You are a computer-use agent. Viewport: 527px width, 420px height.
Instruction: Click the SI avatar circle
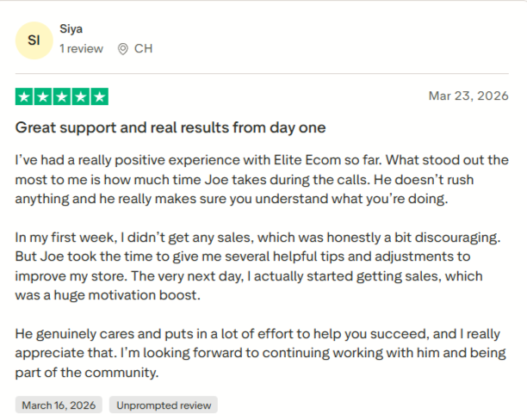[x=34, y=40]
